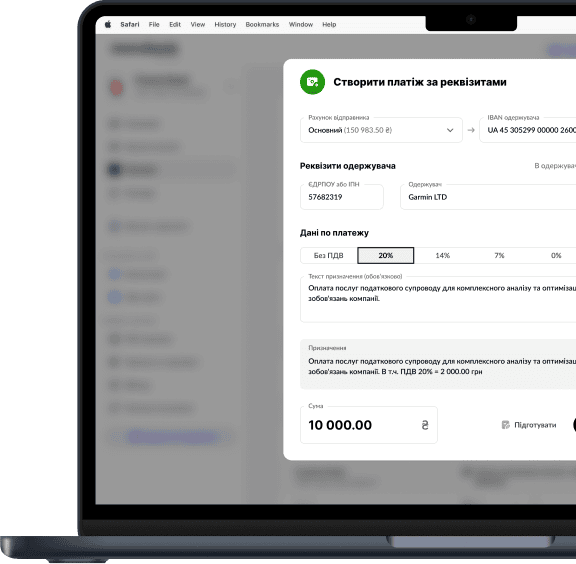This screenshot has width=576, height=564.
Task: Click the Підготувати button
Action: click(x=529, y=425)
